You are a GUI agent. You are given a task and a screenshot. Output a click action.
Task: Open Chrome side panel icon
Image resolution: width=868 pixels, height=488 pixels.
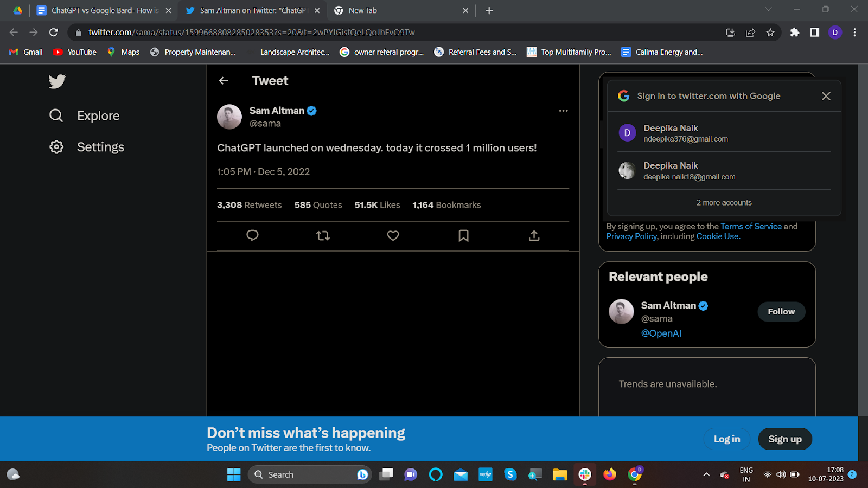point(815,33)
